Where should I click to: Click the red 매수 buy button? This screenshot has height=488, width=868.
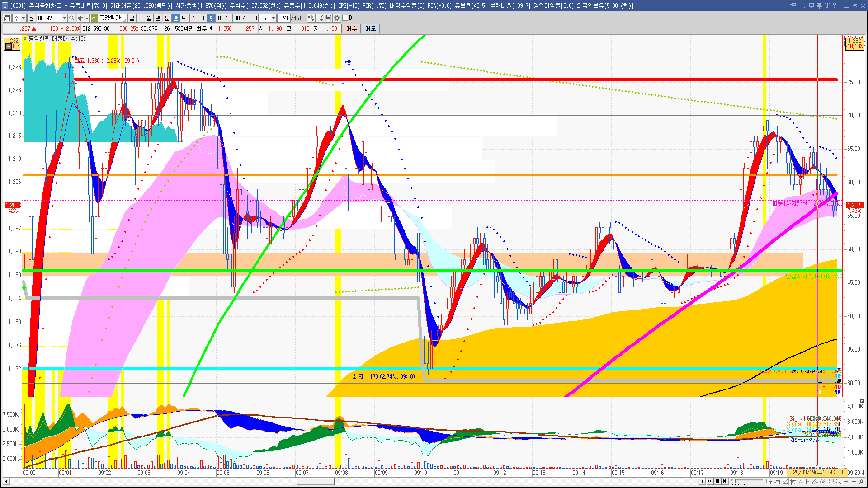(x=351, y=28)
